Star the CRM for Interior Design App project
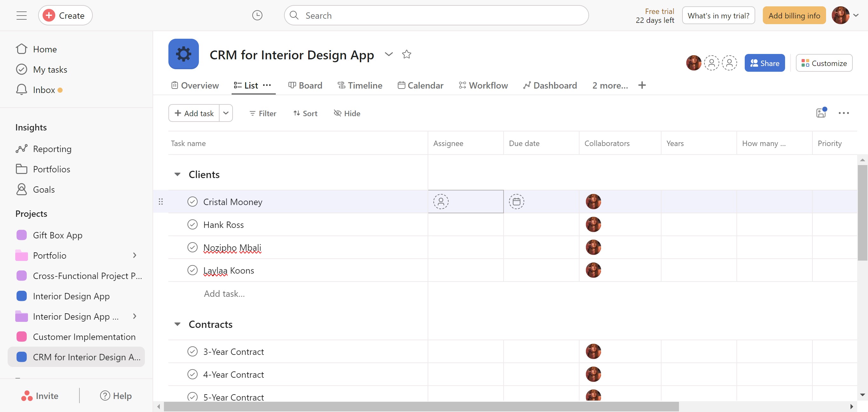 406,54
